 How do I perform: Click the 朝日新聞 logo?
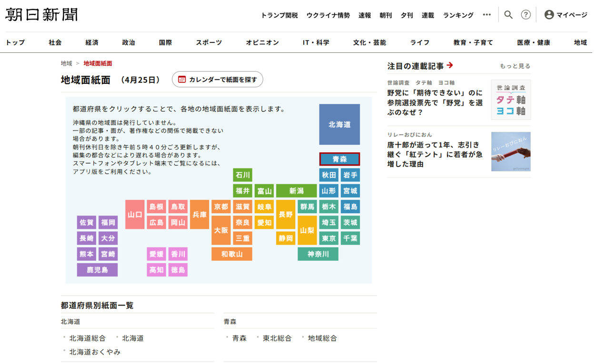pyautogui.click(x=42, y=15)
